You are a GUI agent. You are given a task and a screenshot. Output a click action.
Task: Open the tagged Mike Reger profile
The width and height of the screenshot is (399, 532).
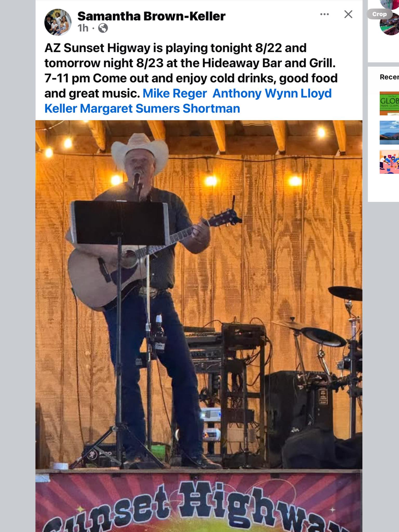pos(175,93)
